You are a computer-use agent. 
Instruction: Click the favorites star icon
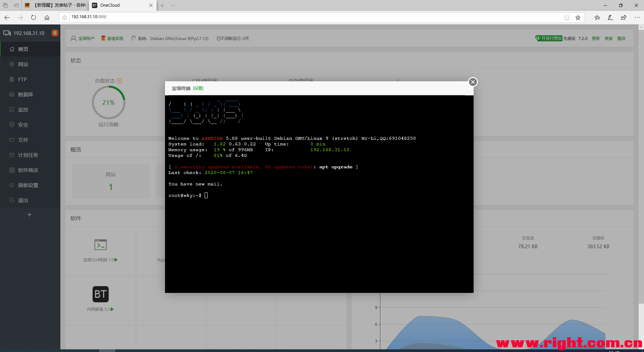(x=578, y=17)
